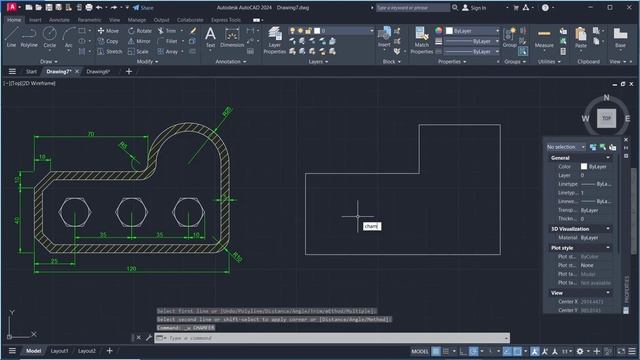Click the Scale tool
Viewport: 640px width, 360px height.
tap(138, 52)
